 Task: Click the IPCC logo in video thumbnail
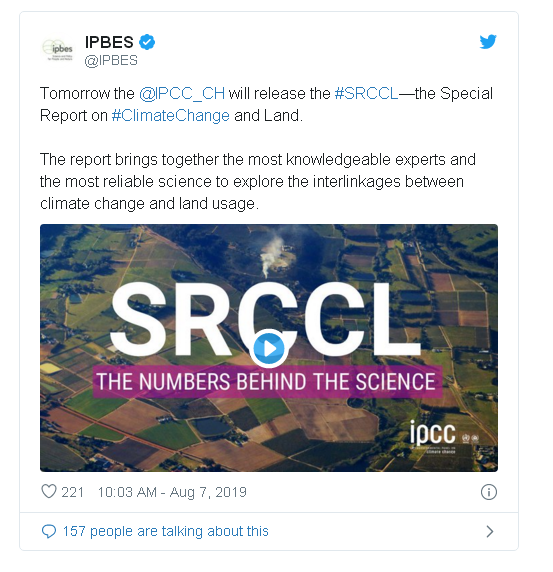point(444,436)
